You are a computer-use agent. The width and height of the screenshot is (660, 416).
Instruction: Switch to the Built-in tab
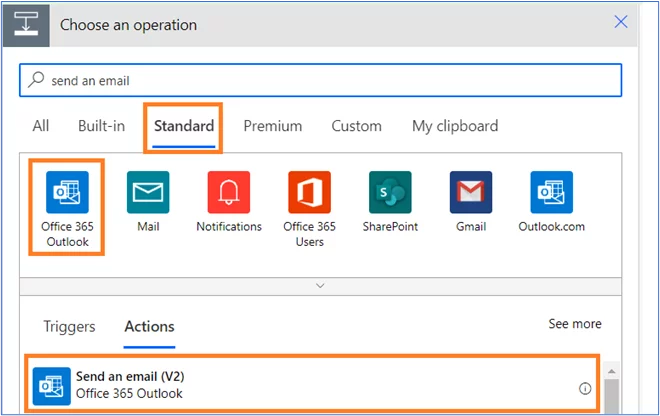(101, 126)
